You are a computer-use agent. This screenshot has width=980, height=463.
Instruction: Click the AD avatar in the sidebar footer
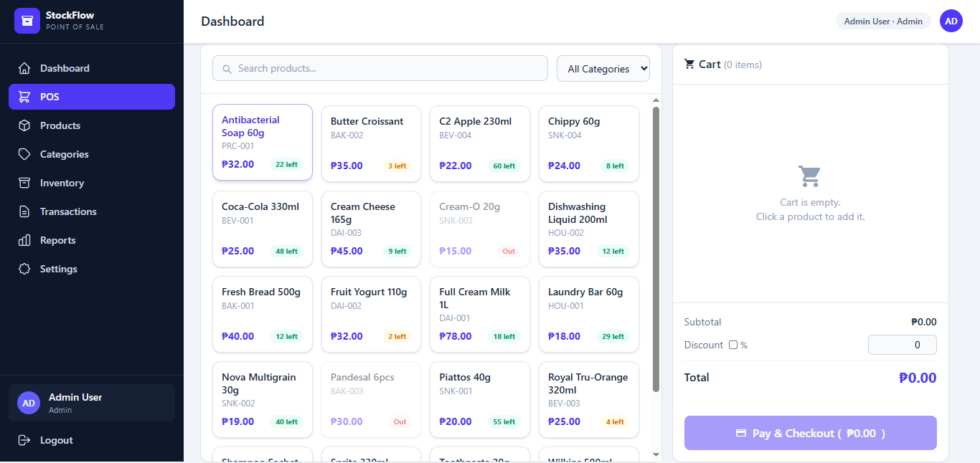(29, 403)
